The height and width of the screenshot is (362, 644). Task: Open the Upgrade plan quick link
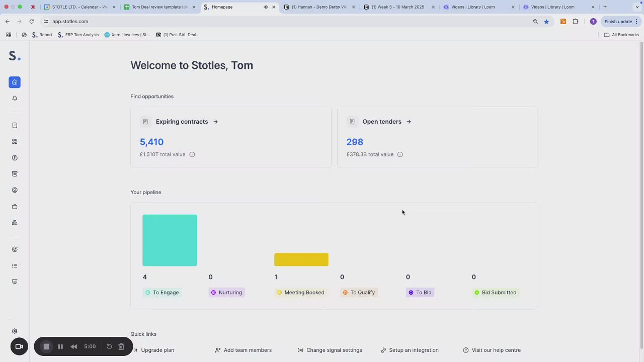[153, 350]
